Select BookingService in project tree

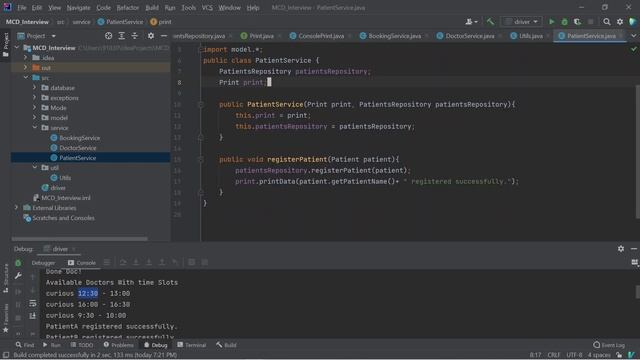pos(80,138)
